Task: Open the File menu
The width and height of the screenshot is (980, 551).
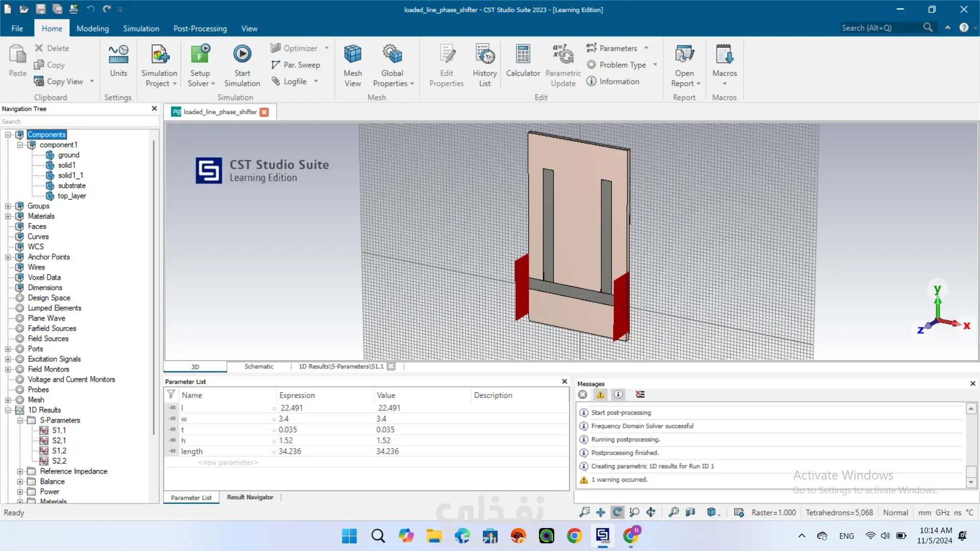Action: coord(17,29)
